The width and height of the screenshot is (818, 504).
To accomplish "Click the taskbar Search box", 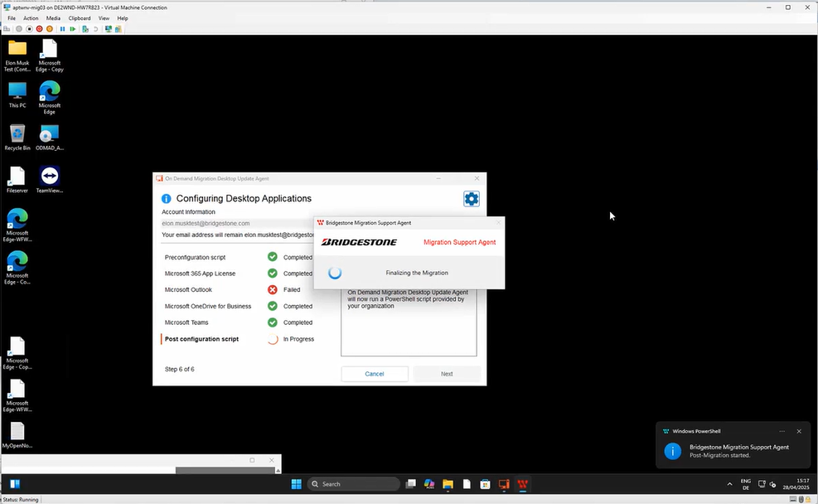I will click(354, 484).
